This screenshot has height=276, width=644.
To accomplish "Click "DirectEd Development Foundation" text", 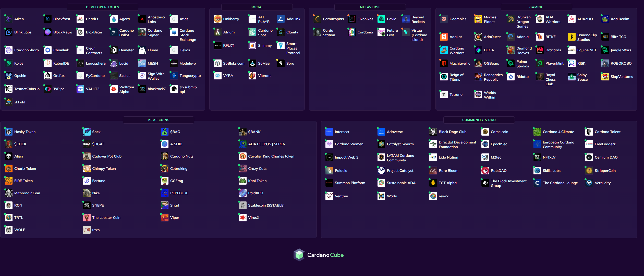I will click(457, 145).
